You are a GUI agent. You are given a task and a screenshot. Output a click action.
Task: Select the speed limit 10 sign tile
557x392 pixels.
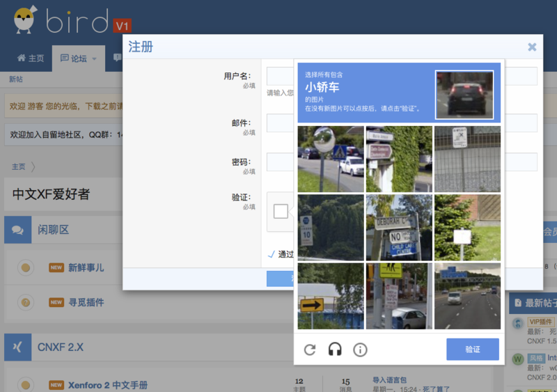coord(331,228)
